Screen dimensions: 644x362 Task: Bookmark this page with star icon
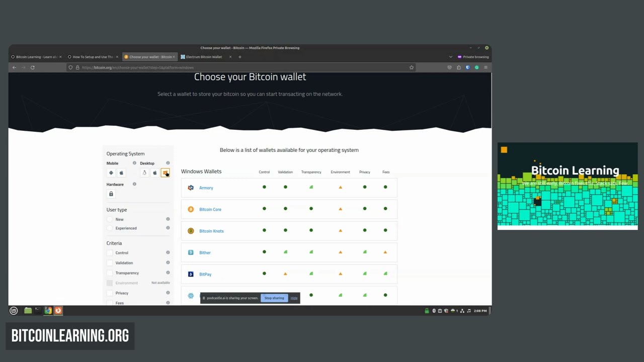(412, 67)
